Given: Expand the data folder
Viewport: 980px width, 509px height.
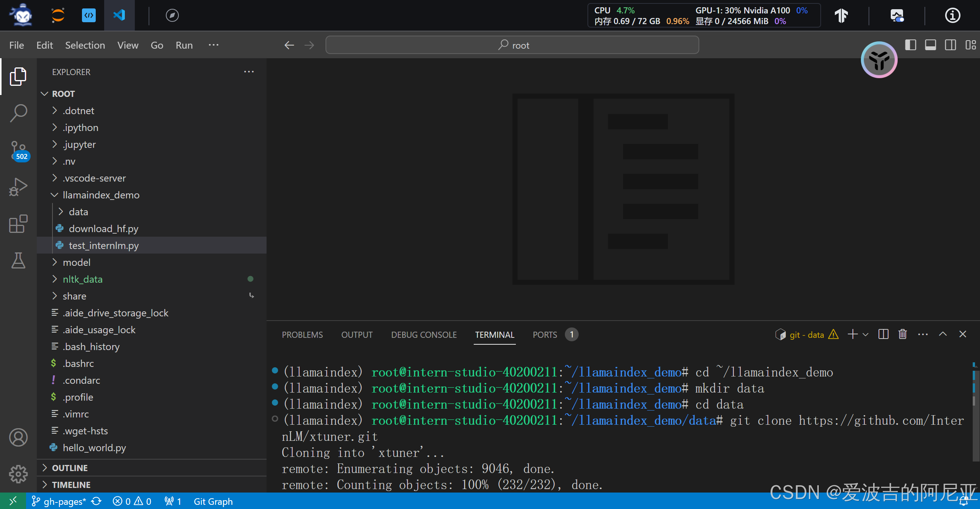Looking at the screenshot, I should (79, 212).
